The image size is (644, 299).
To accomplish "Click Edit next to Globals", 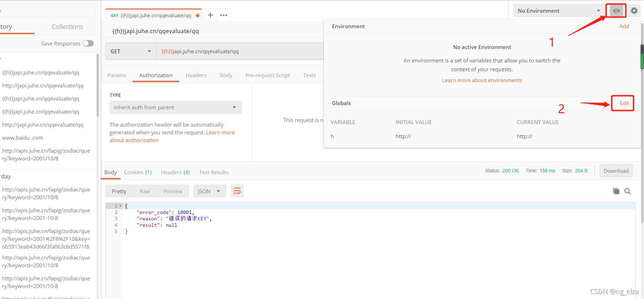I will click(624, 103).
